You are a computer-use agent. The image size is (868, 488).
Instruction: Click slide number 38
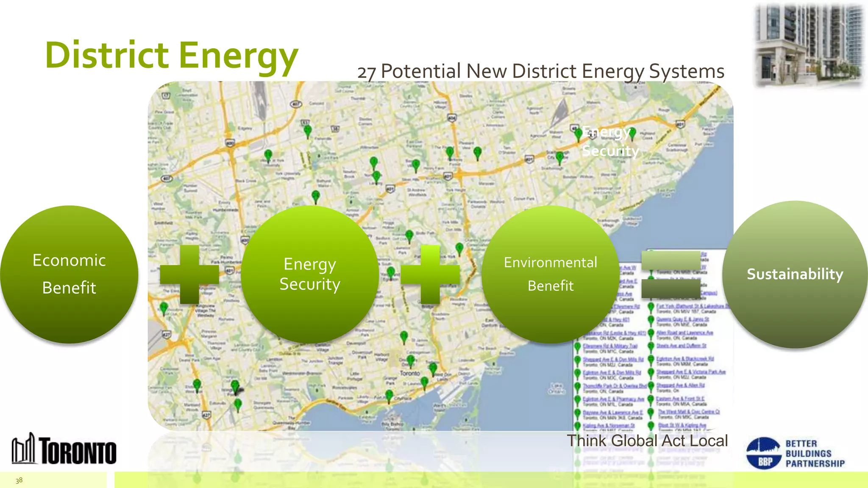point(19,480)
